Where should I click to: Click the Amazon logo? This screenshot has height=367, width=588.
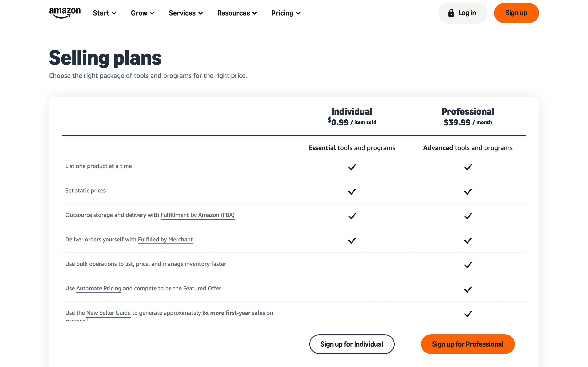click(x=65, y=13)
